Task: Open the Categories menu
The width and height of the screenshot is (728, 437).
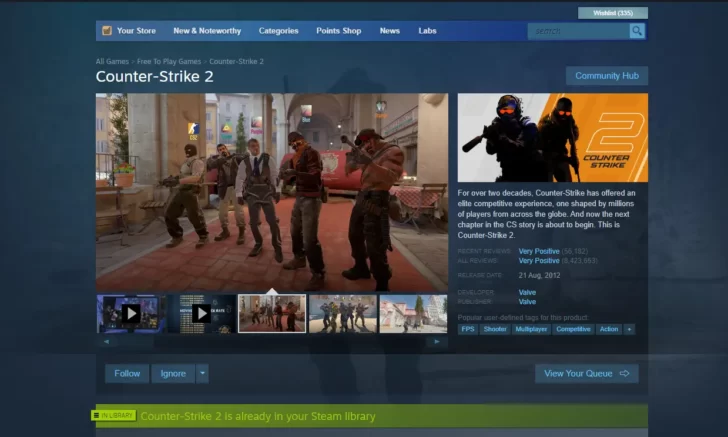Action: [279, 31]
